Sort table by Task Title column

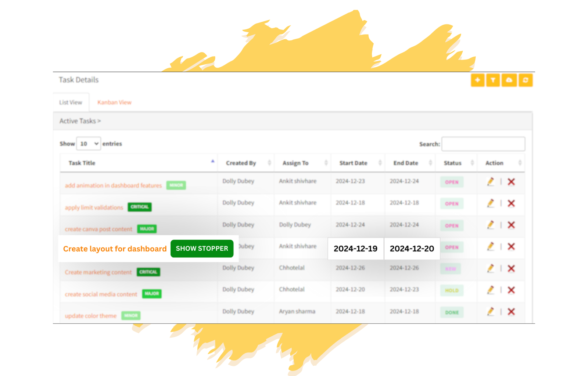[82, 163]
